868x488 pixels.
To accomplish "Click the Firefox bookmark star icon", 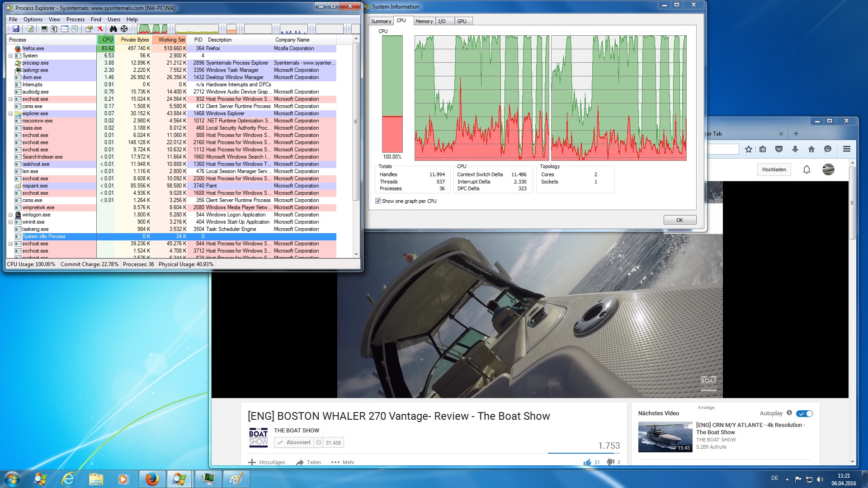I will click(749, 149).
